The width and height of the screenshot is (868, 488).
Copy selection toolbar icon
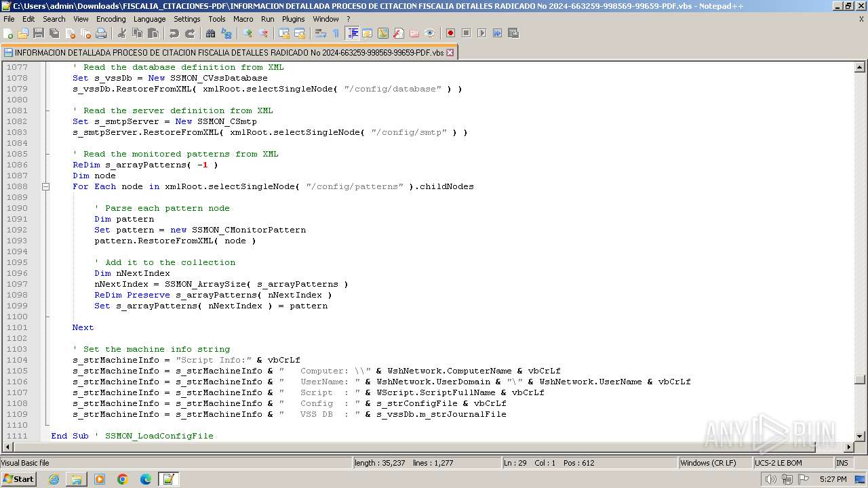138,33
